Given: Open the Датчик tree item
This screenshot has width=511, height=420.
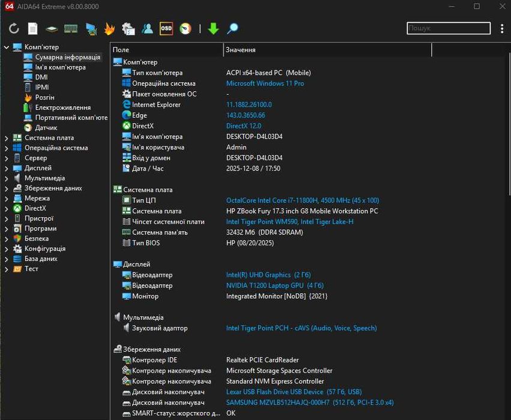Looking at the screenshot, I should pyautogui.click(x=46, y=128).
